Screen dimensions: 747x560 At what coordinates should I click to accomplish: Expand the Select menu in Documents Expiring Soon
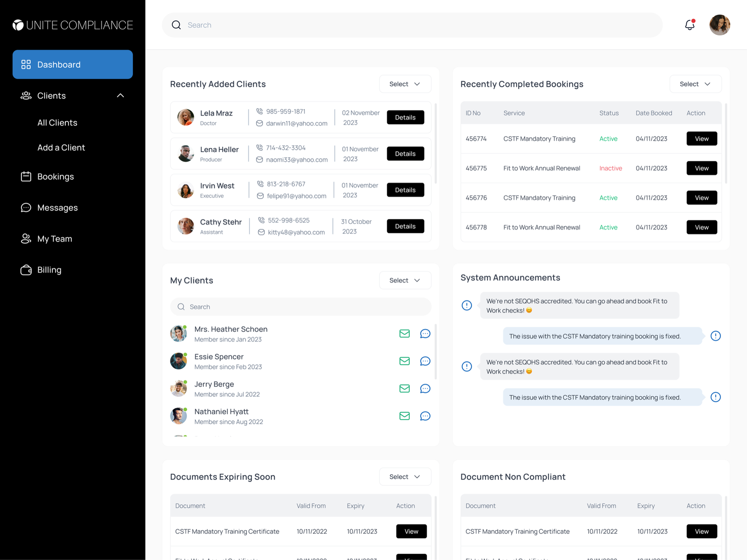coord(405,476)
